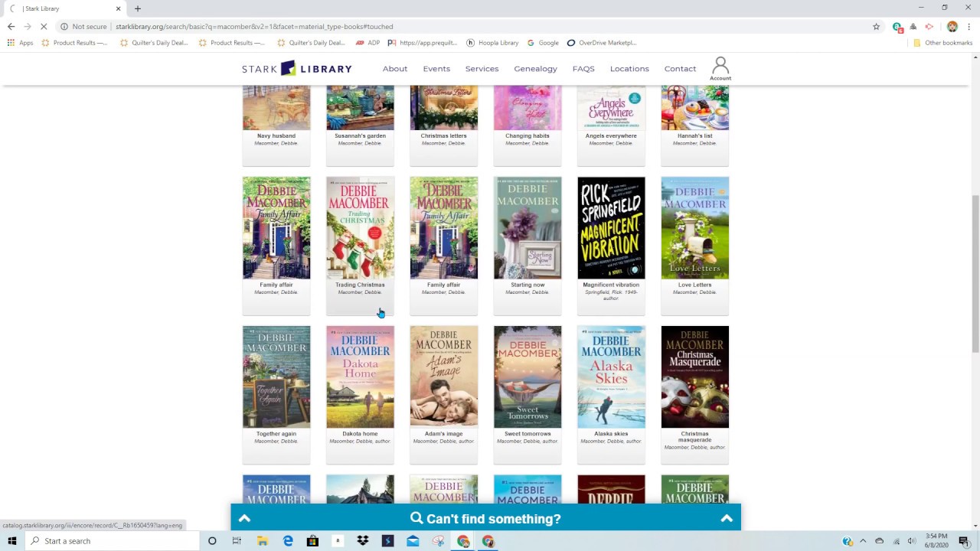Screen dimensions: 980x551
Task: Click the 'Springfield, Rick, 1949- author' text
Action: [x=611, y=295]
